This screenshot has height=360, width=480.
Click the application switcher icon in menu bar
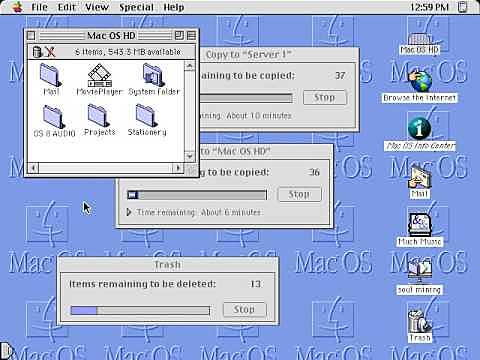(463, 7)
